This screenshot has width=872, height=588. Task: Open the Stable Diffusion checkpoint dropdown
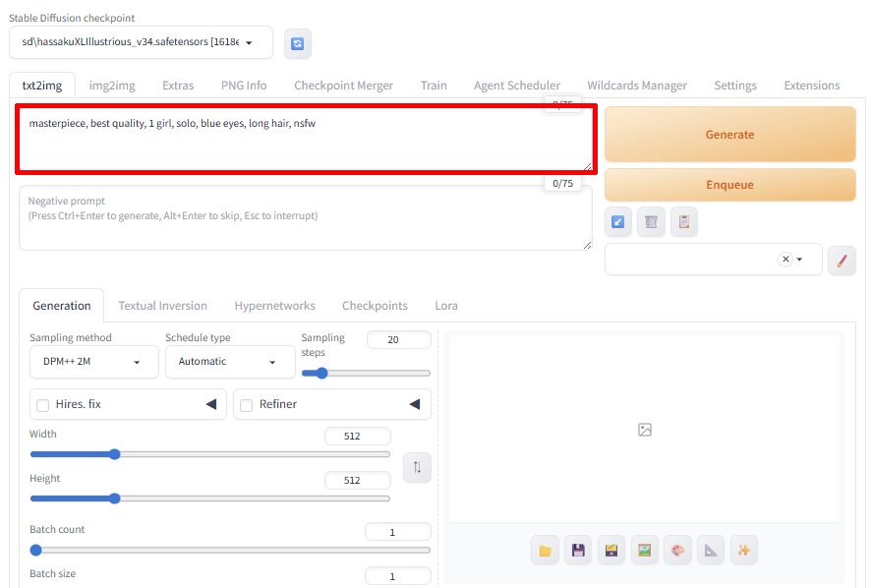point(143,43)
